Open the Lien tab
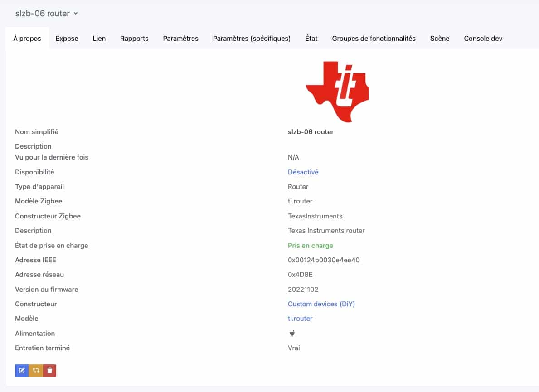The width and height of the screenshot is (539, 392). (x=99, y=39)
